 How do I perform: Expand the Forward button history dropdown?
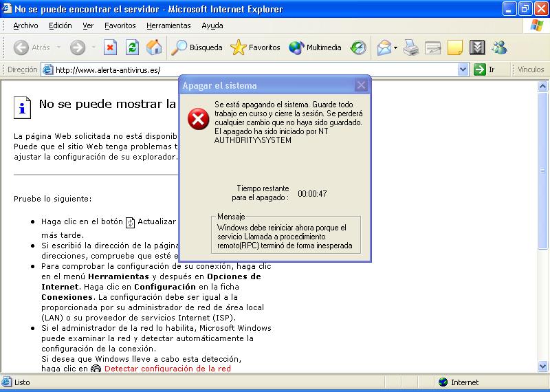(93, 47)
